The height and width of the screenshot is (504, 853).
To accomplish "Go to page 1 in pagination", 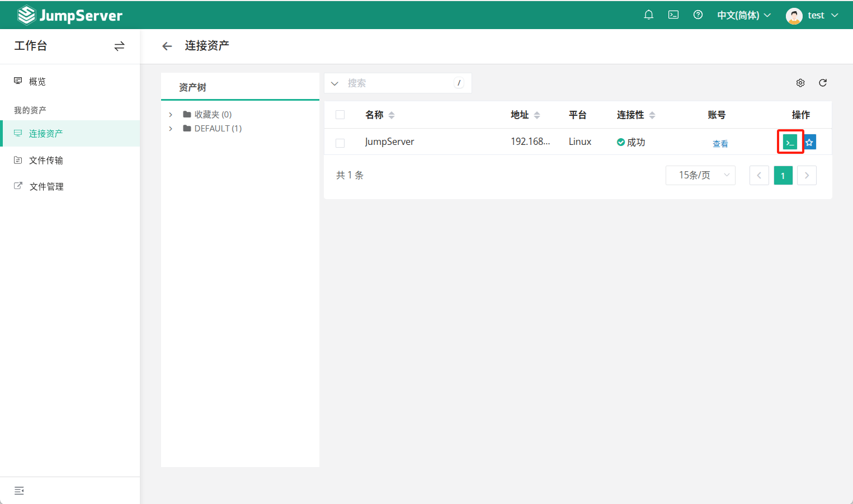I will click(783, 176).
